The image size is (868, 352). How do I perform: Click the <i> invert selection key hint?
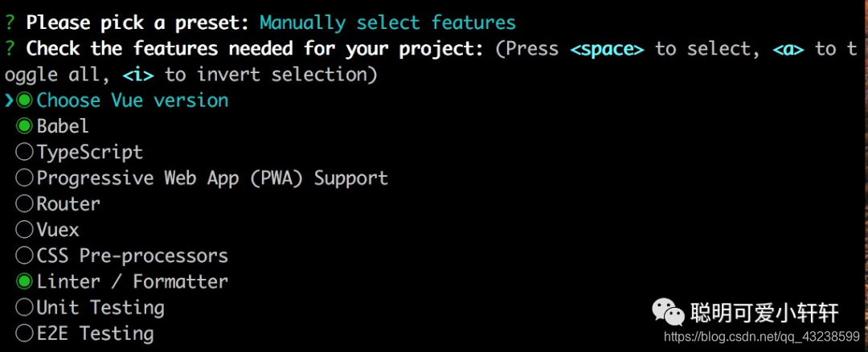coord(137,75)
